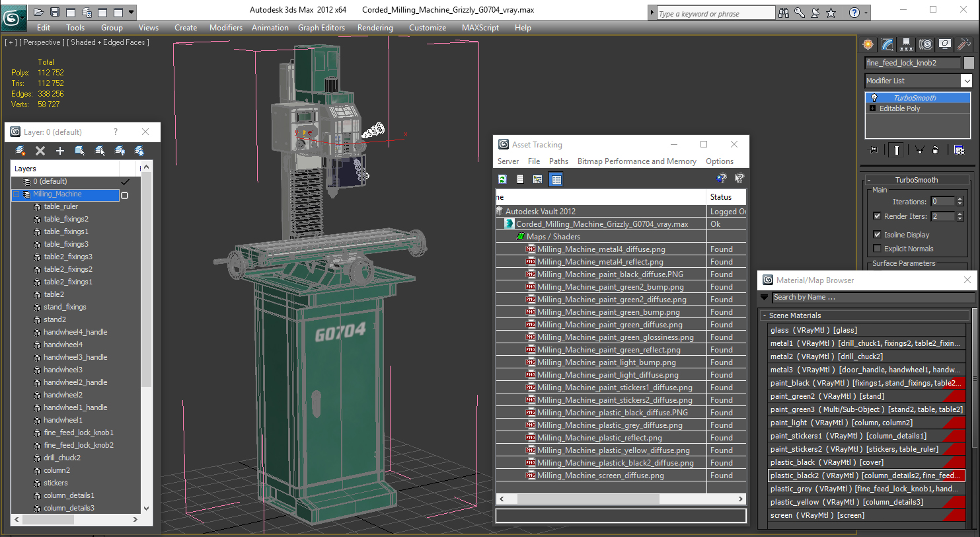The image size is (980, 537).
Task: Click Configure Modifier Sets icon
Action: pos(959,150)
